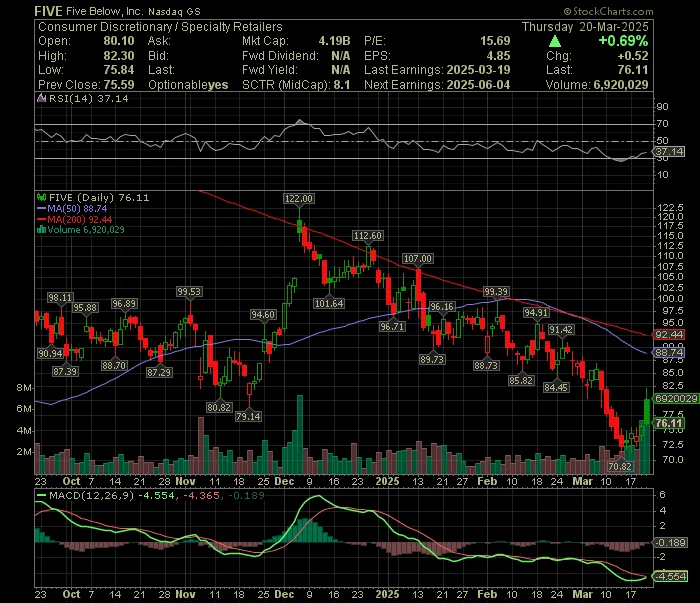Click the 89.73 price low label
The image size is (700, 603).
coord(432,359)
